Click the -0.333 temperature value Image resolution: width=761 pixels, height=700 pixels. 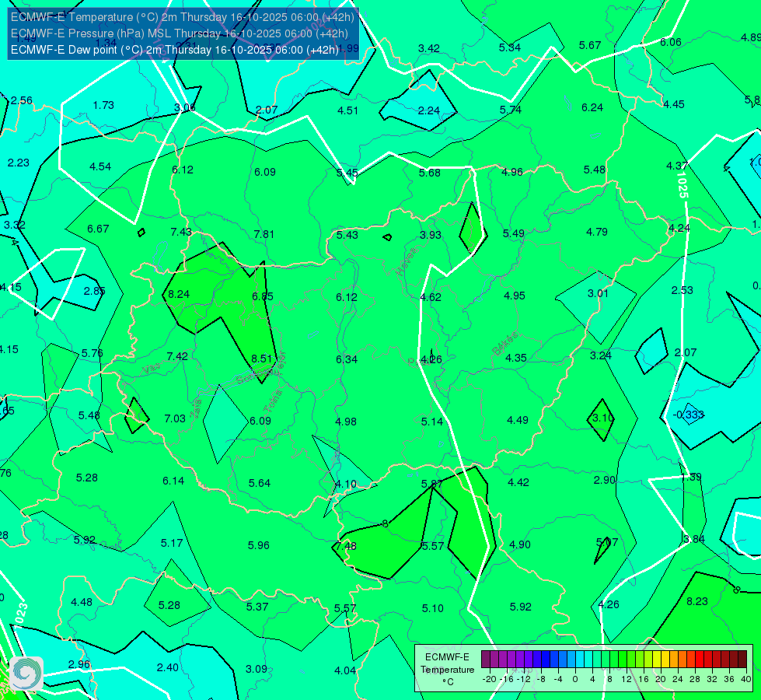click(x=688, y=415)
